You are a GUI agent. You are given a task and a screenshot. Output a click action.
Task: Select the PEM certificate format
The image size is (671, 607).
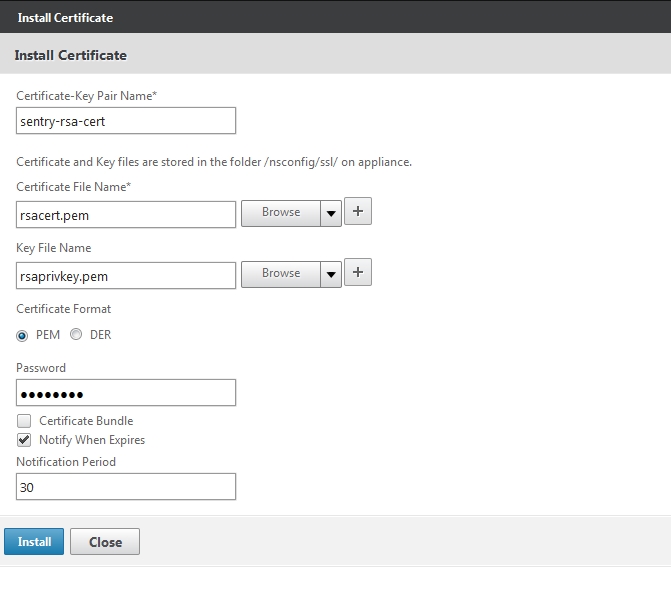[x=23, y=335]
